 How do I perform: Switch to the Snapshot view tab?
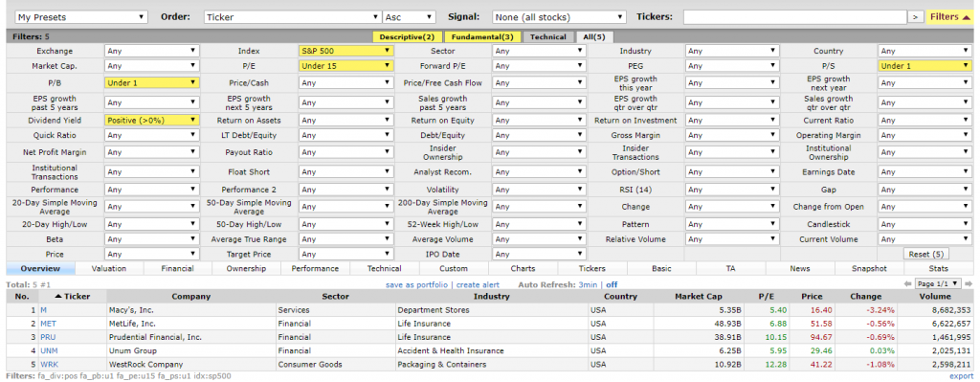869,269
